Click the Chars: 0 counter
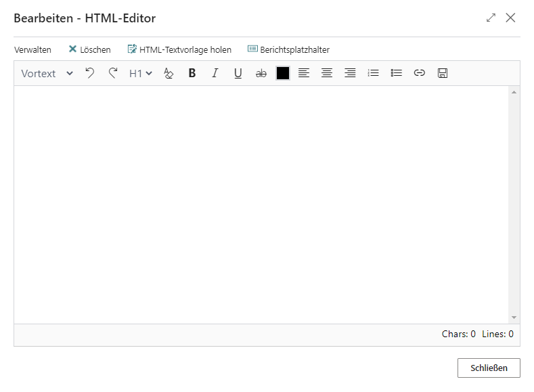This screenshot has height=392, width=534. (x=458, y=334)
